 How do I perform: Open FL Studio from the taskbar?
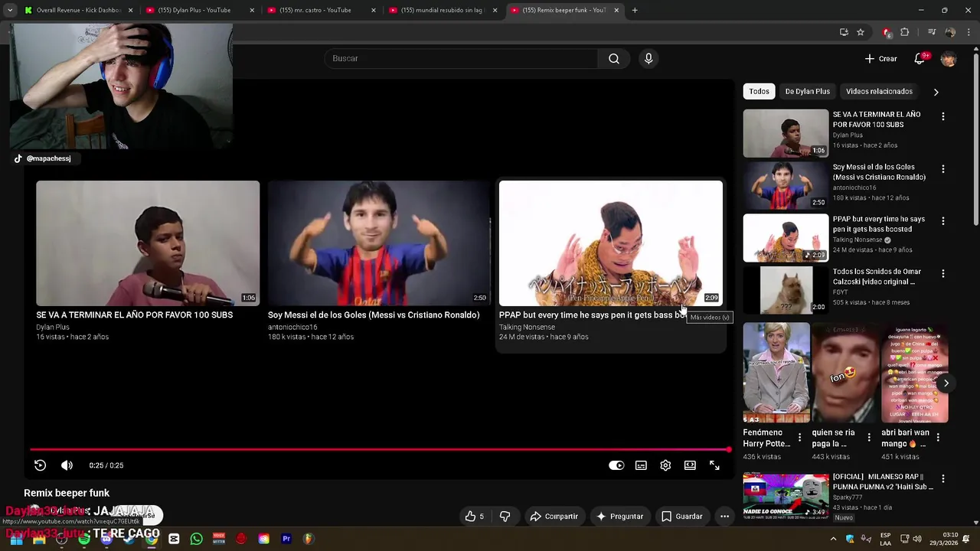click(x=309, y=539)
